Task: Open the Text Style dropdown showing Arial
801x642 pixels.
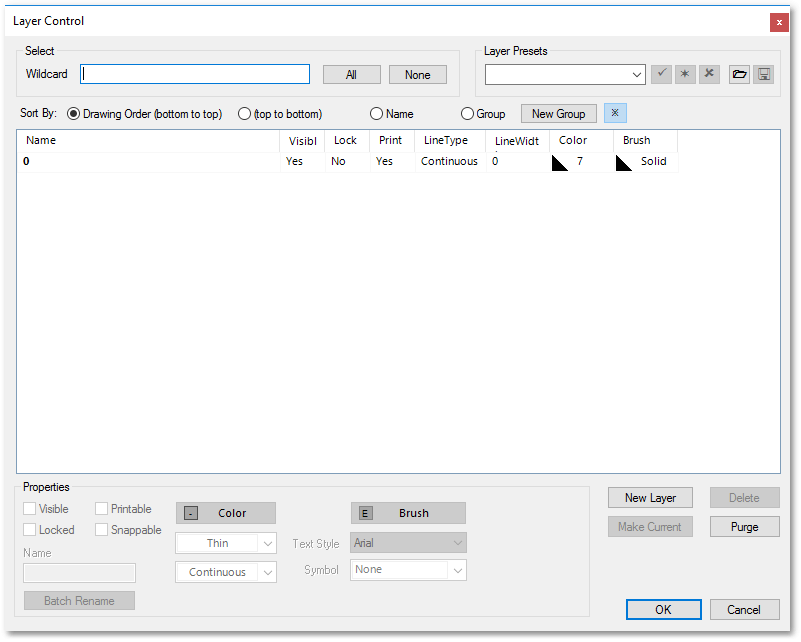Action: [x=408, y=542]
